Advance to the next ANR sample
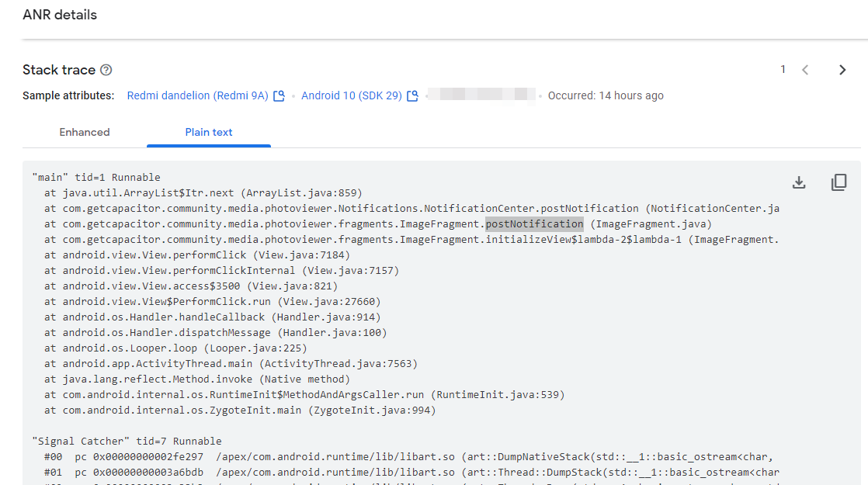 [x=842, y=69]
